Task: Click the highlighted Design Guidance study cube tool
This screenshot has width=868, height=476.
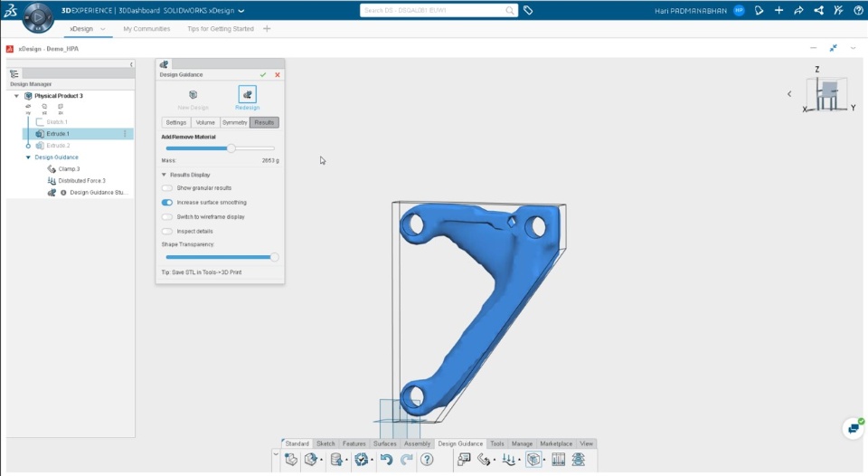Action: [x=533, y=460]
